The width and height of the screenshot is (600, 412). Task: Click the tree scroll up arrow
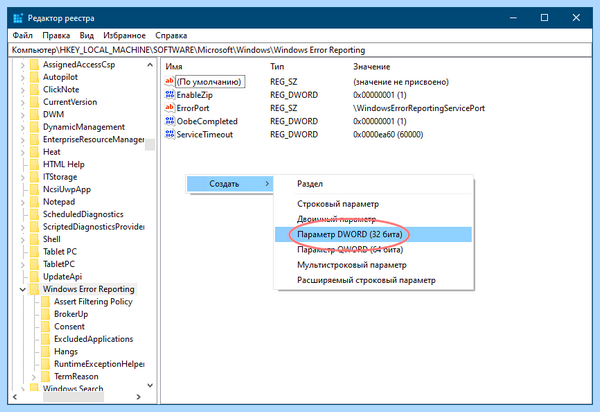tap(150, 65)
